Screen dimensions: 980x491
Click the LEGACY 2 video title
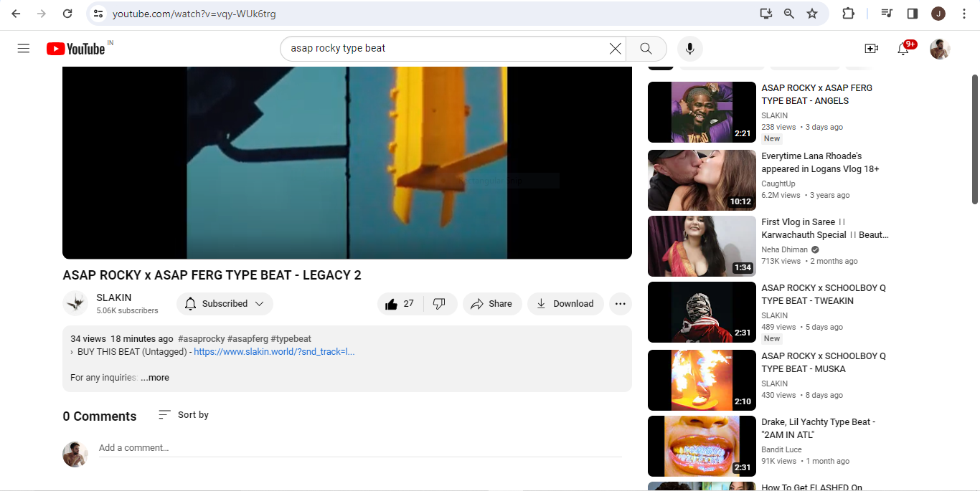tap(212, 275)
